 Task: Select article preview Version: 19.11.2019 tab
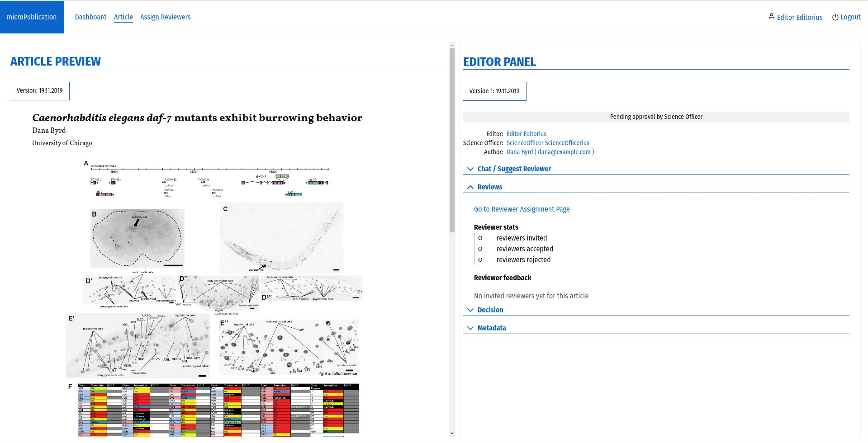[40, 91]
